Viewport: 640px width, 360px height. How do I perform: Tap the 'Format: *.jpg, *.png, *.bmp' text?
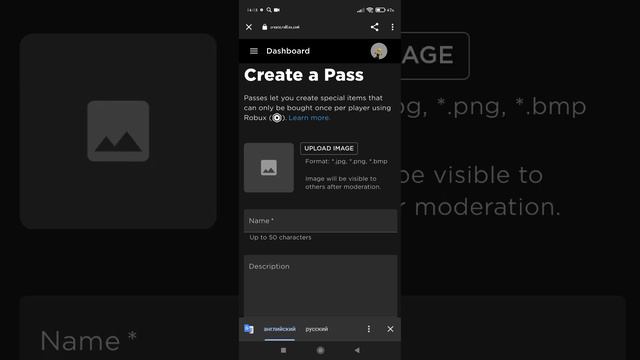pos(346,161)
